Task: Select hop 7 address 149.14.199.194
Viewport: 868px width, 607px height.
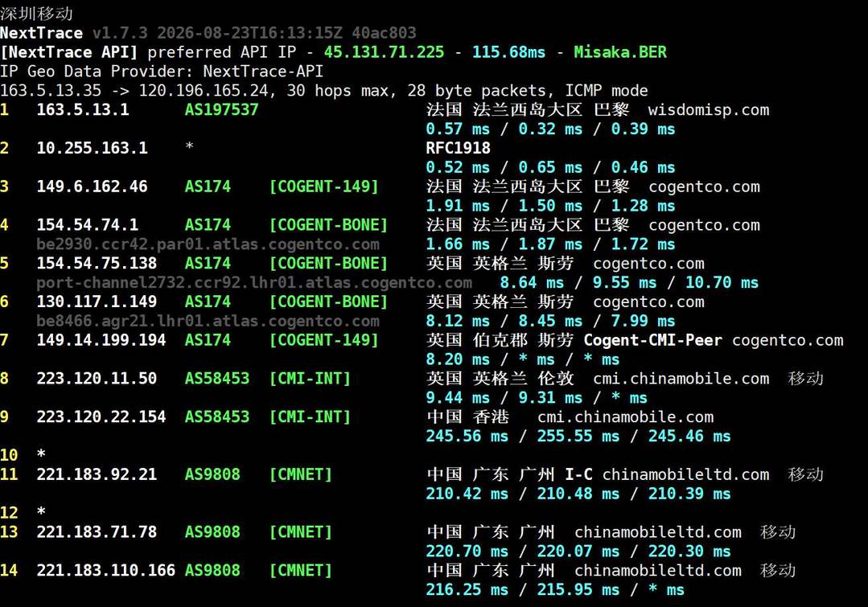Action: click(101, 340)
